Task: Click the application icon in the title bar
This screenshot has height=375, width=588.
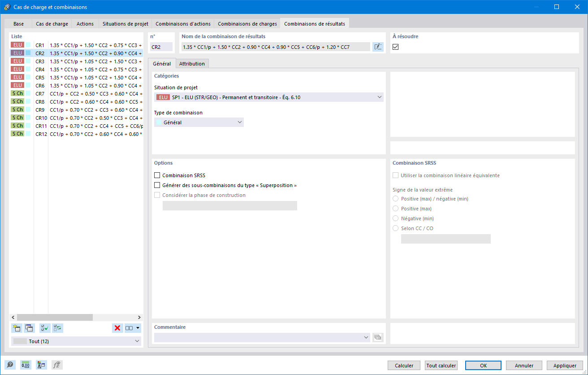Action: 7,7
